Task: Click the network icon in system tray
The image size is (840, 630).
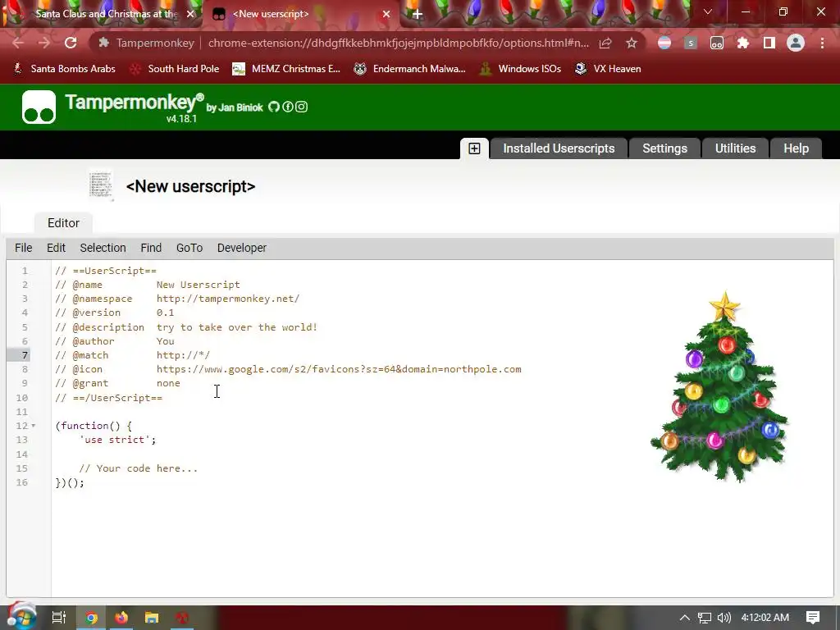Action: 705,618
